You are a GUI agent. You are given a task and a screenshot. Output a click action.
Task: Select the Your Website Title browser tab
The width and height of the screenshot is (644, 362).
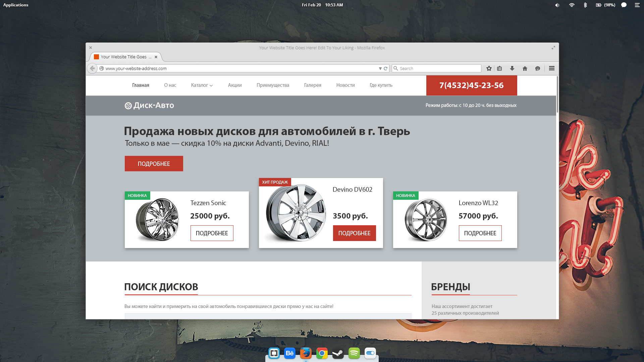click(124, 57)
